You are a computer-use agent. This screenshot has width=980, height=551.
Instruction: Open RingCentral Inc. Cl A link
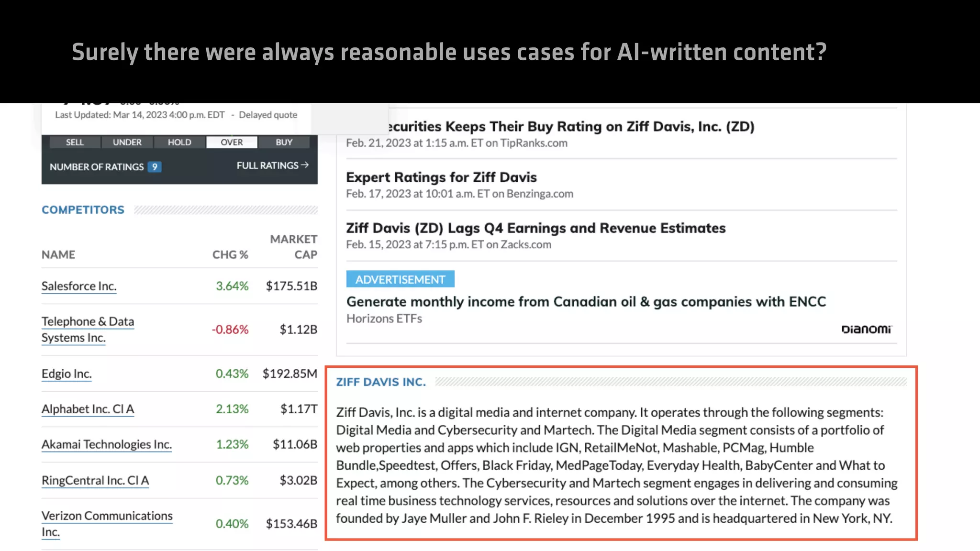95,480
